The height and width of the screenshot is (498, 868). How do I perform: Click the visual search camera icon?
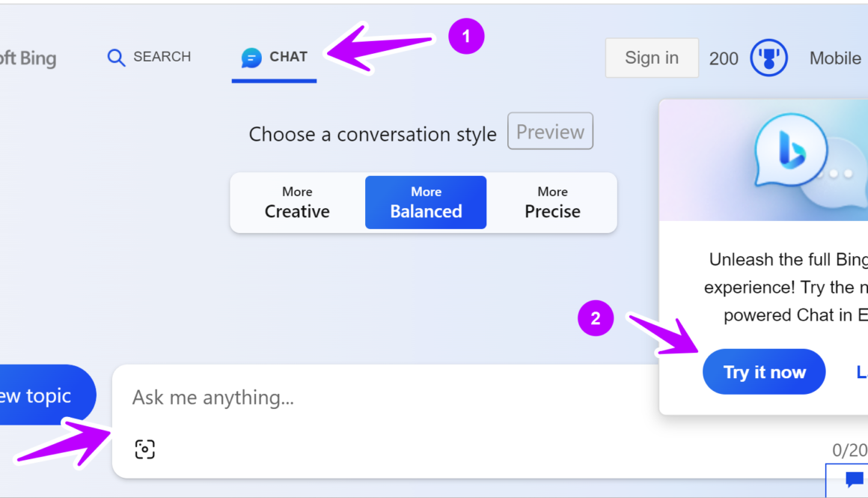point(145,449)
